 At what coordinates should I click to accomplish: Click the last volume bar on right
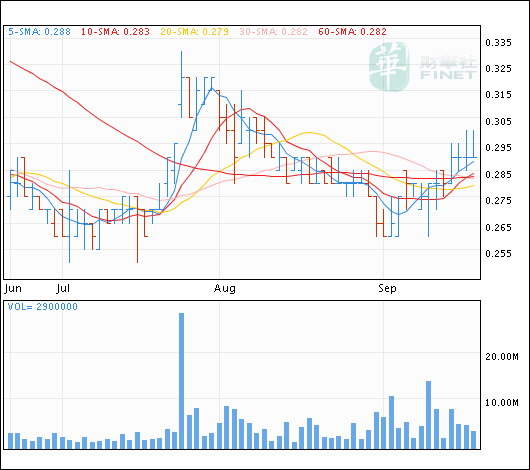(x=474, y=440)
